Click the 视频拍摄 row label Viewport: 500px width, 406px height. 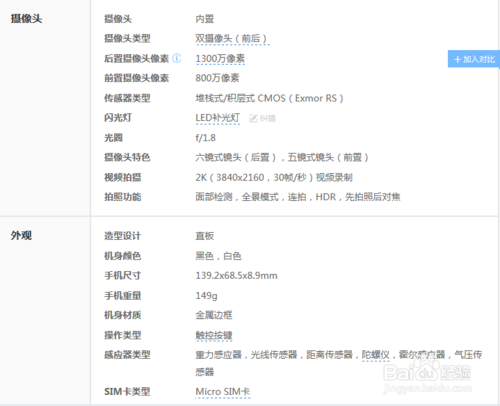[x=123, y=177]
